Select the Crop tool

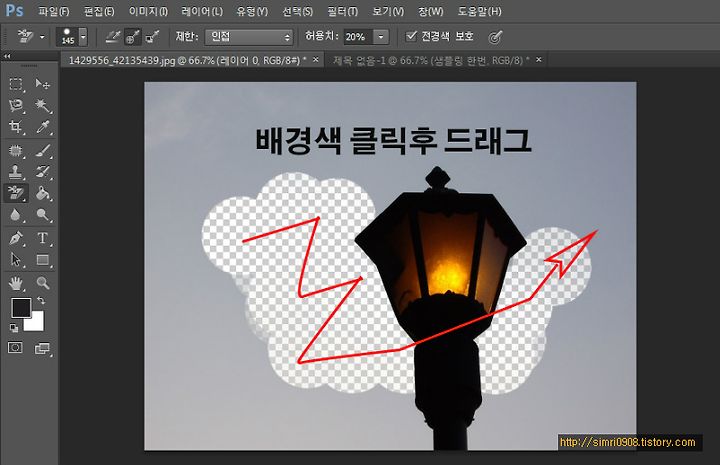16,127
